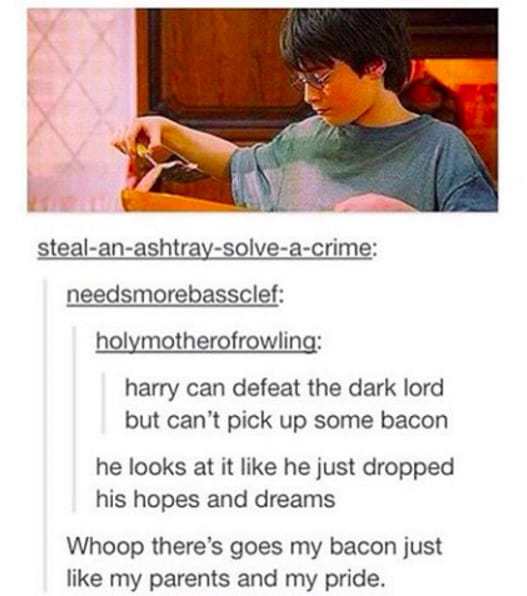Click the quote bar beside holymotherofrowling's reblog

pyautogui.click(x=75, y=419)
